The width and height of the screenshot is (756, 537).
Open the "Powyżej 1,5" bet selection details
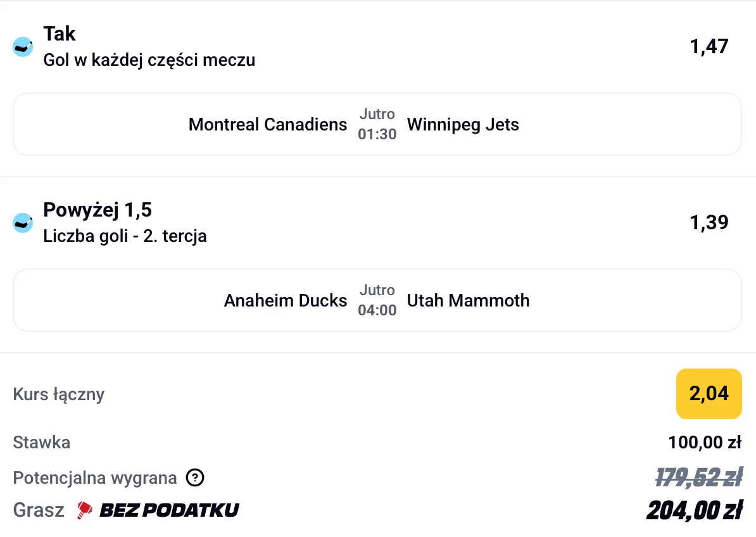point(98,209)
